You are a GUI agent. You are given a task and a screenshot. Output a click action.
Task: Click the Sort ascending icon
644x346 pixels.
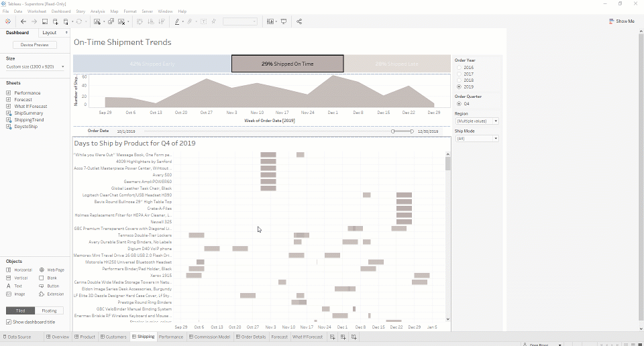pyautogui.click(x=151, y=21)
